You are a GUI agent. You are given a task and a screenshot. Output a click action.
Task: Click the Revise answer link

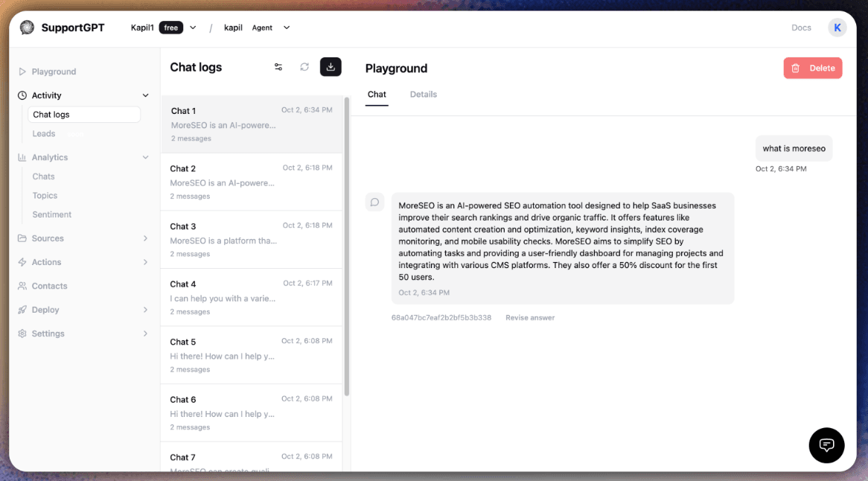pyautogui.click(x=530, y=318)
